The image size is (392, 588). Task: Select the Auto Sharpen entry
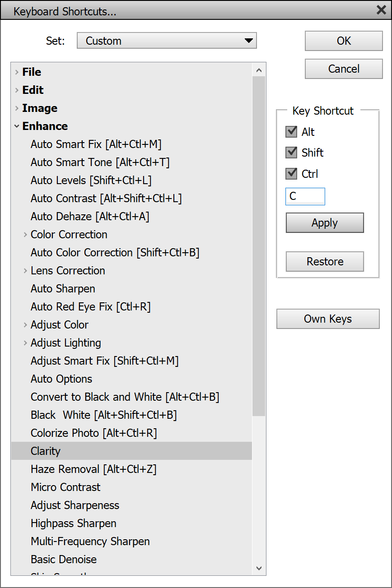tap(63, 289)
